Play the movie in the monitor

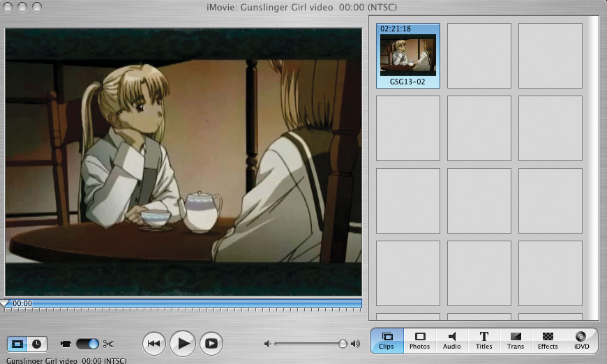(x=183, y=344)
